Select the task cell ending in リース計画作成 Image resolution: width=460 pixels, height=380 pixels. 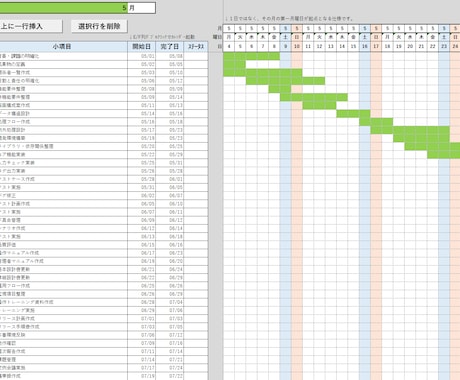click(x=63, y=318)
